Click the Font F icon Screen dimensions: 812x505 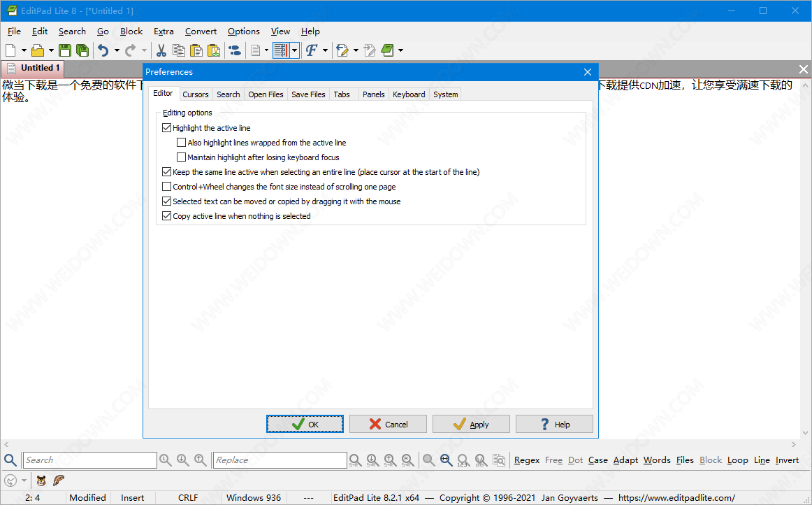coord(311,50)
